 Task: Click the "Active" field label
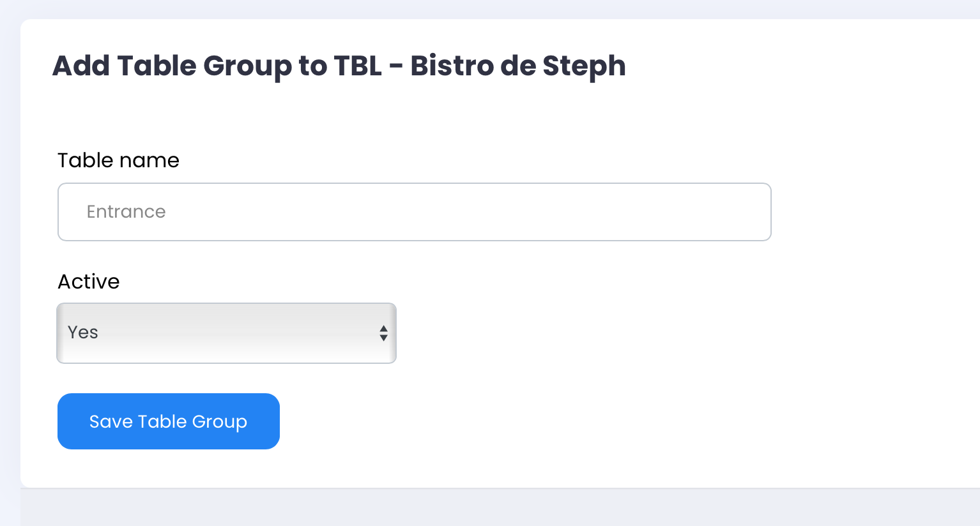89,282
